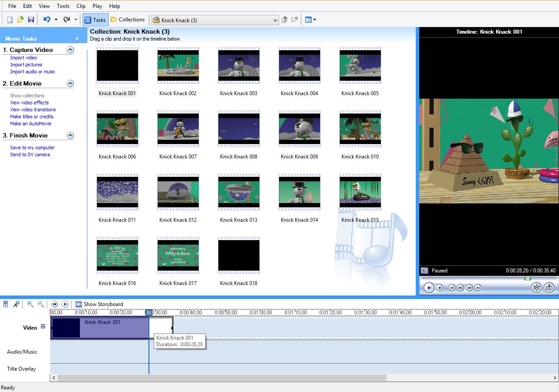
Task: Step to the previous frame in preview
Action: 461,288
